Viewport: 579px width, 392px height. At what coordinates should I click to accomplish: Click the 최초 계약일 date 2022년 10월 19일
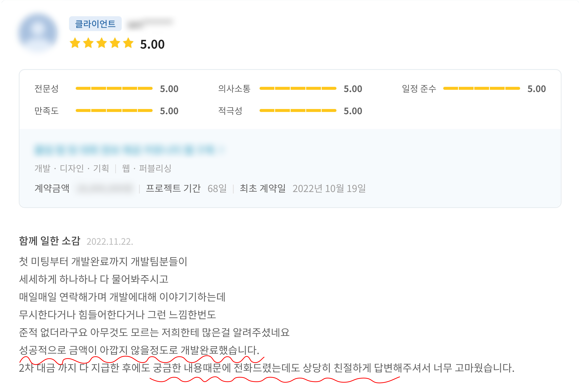tap(329, 189)
